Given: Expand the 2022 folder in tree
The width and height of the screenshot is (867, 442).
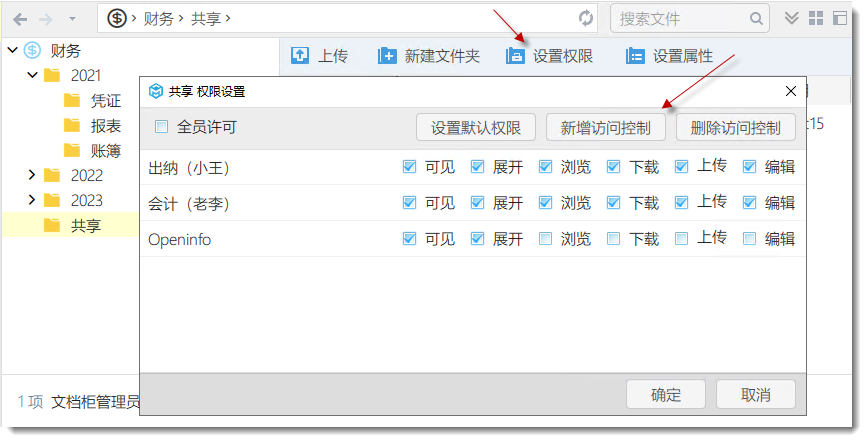Looking at the screenshot, I should click(33, 175).
